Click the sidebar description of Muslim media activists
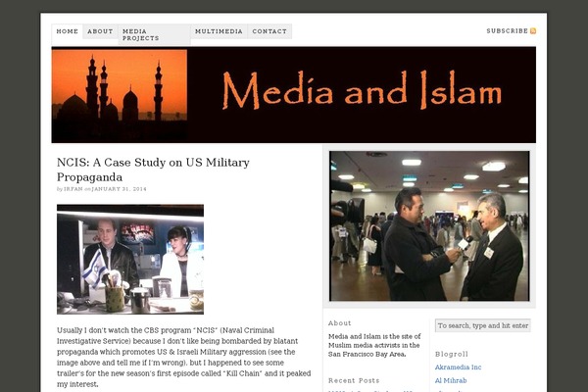 pos(374,345)
